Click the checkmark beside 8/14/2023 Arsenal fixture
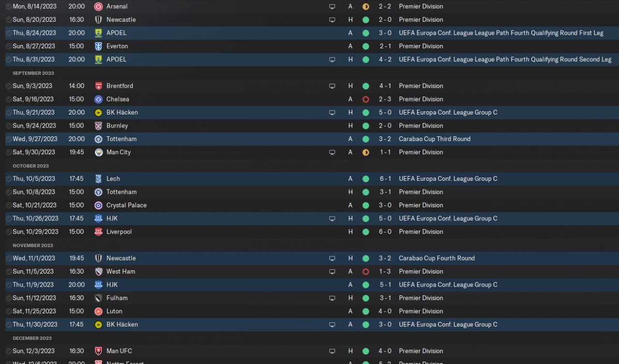The width and height of the screenshot is (619, 364). 9,7
